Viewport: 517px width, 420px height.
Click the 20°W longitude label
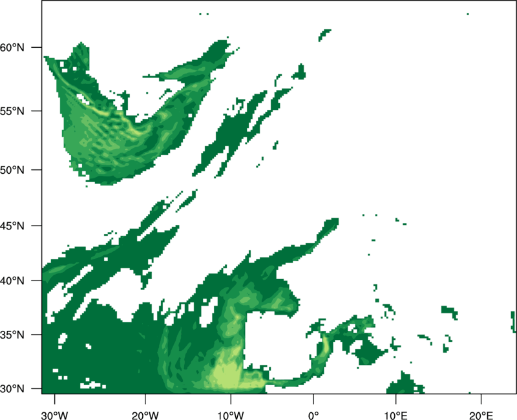click(x=145, y=415)
